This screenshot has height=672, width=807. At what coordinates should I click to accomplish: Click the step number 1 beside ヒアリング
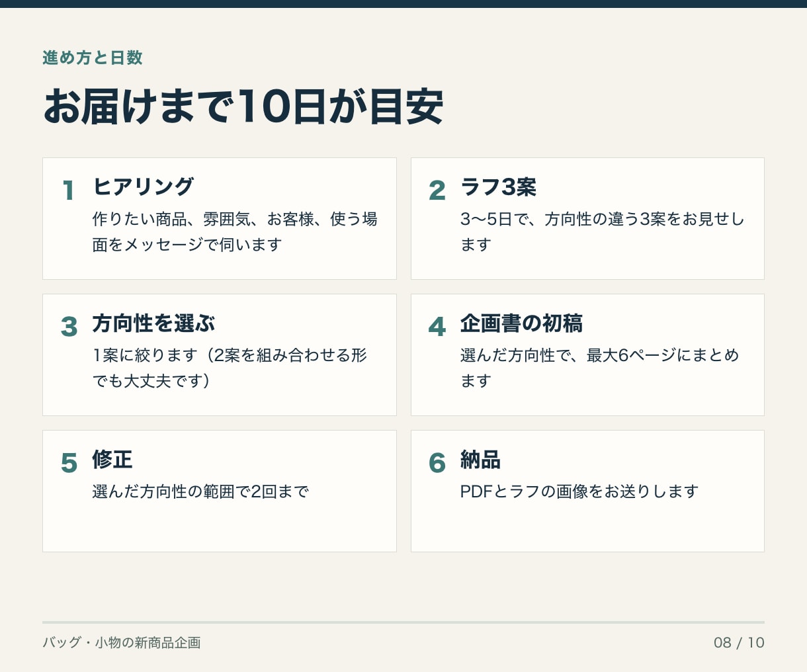point(68,191)
